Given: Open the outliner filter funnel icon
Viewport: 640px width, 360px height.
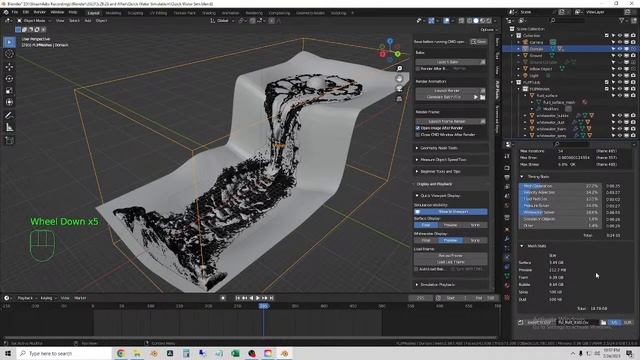Looking at the screenshot, I should [621, 20].
